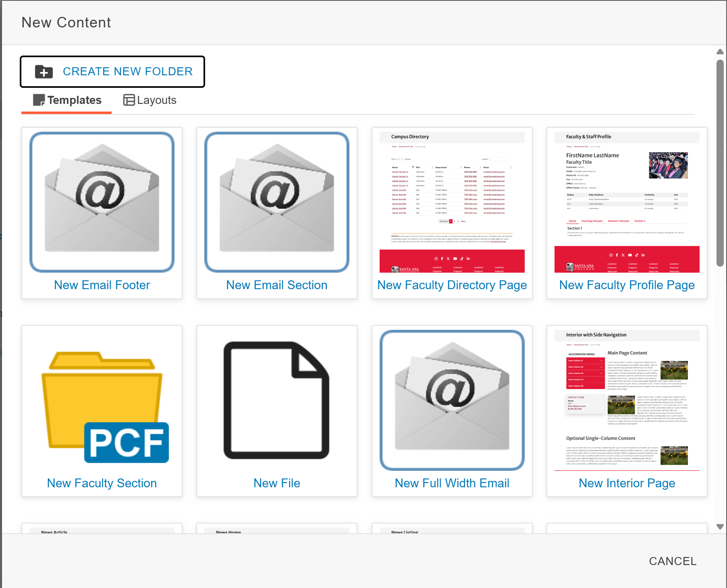The image size is (727, 588).
Task: Click the scrollbar up arrow
Action: [720, 52]
